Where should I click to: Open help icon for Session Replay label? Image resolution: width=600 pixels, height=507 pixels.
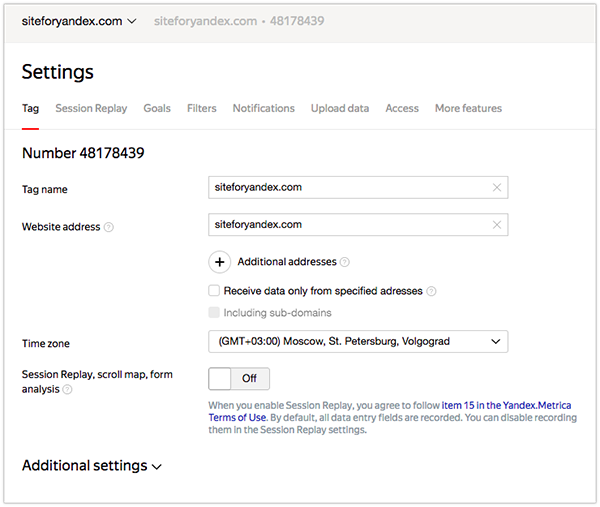(67, 389)
